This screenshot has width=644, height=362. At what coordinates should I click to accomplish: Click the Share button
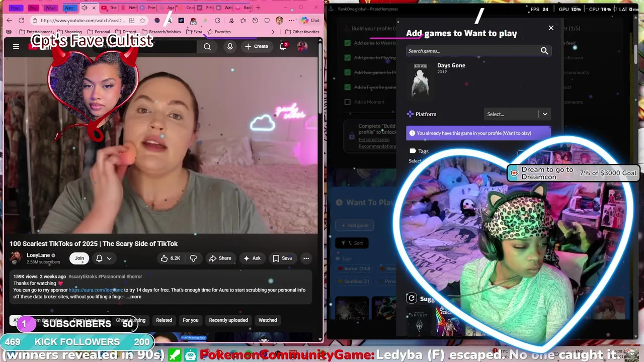pos(220,258)
